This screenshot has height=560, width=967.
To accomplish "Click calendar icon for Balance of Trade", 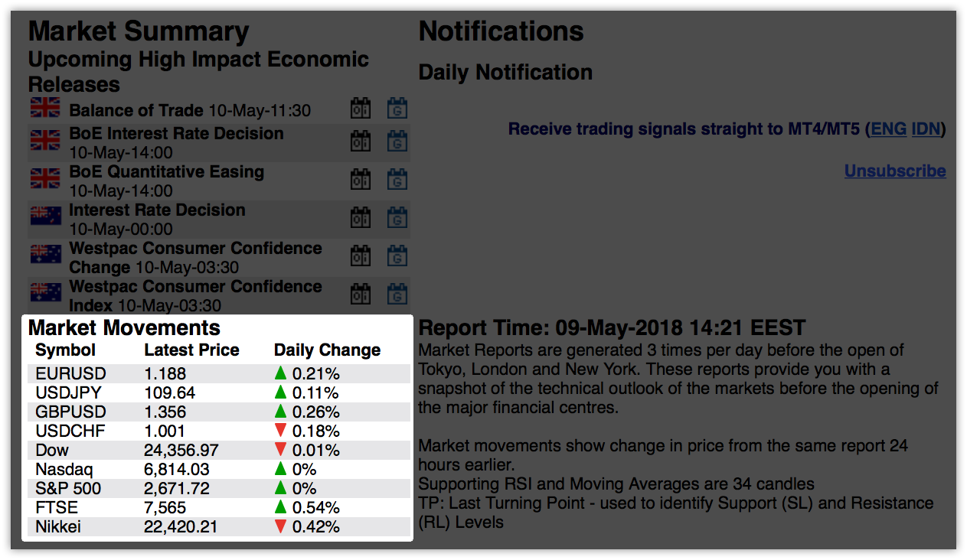I will (x=360, y=109).
